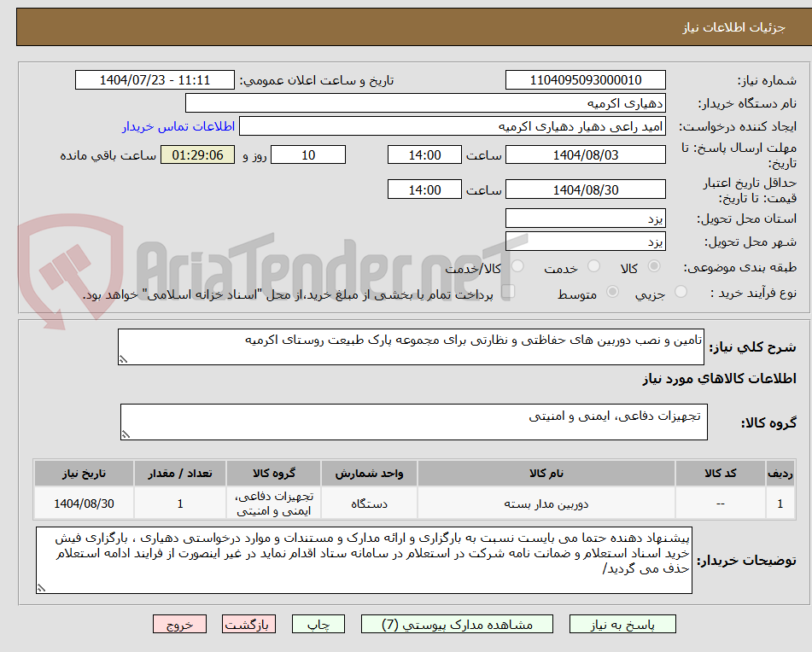Click resize handle of گروه کالا box
This screenshot has height=652, width=812.
coord(126,435)
